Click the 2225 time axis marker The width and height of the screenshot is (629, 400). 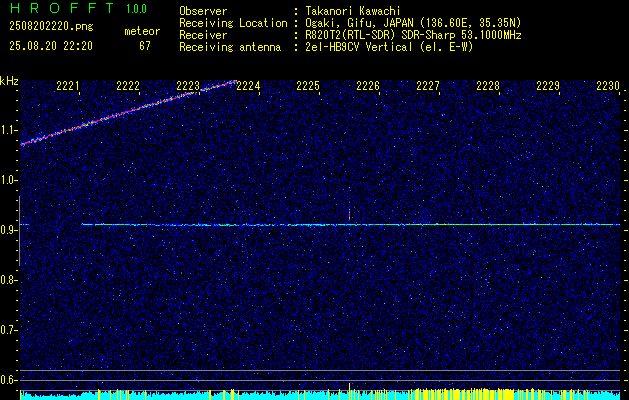pos(308,86)
